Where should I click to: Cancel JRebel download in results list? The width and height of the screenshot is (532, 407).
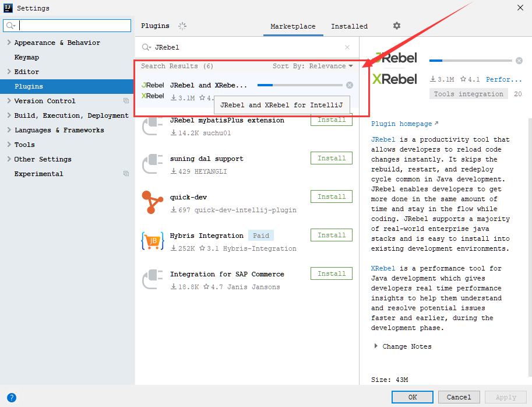pos(350,85)
